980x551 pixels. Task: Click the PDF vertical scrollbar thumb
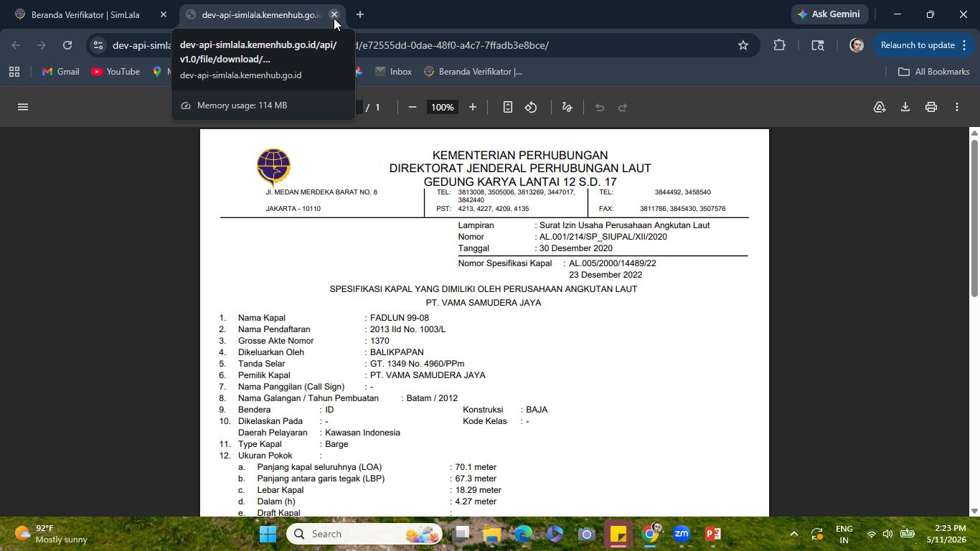click(974, 217)
